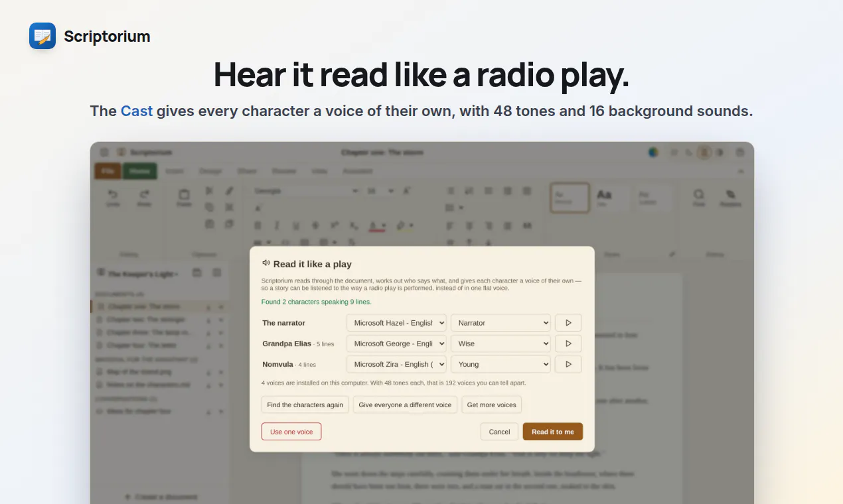Screen dimensions: 843x504
Task: Play Grandpa Elias's voice sample
Action: click(568, 344)
